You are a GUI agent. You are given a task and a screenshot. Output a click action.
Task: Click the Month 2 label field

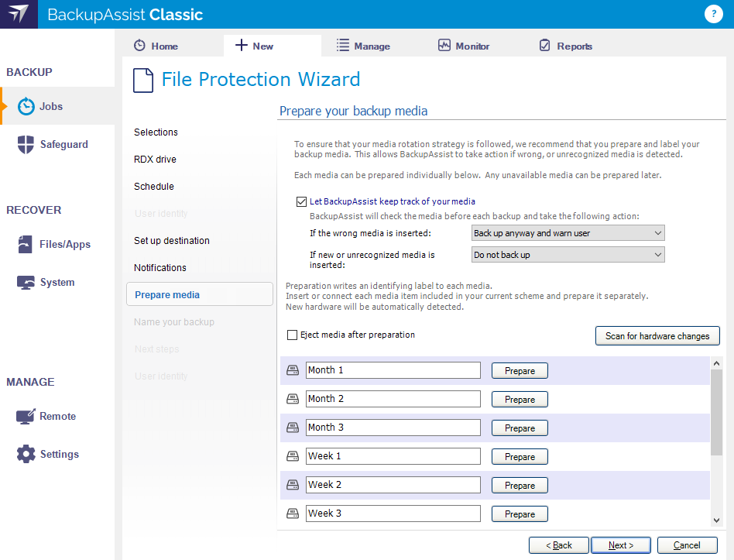pyautogui.click(x=393, y=398)
